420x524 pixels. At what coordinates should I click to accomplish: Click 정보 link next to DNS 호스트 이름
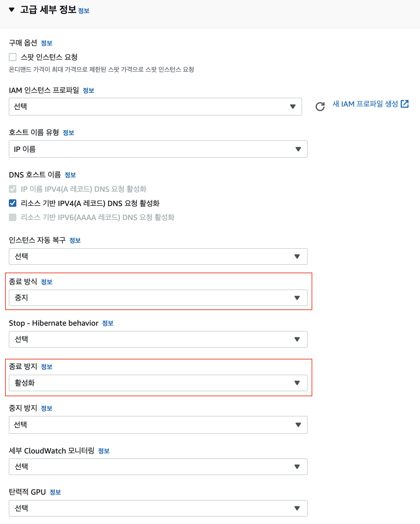[x=70, y=175]
